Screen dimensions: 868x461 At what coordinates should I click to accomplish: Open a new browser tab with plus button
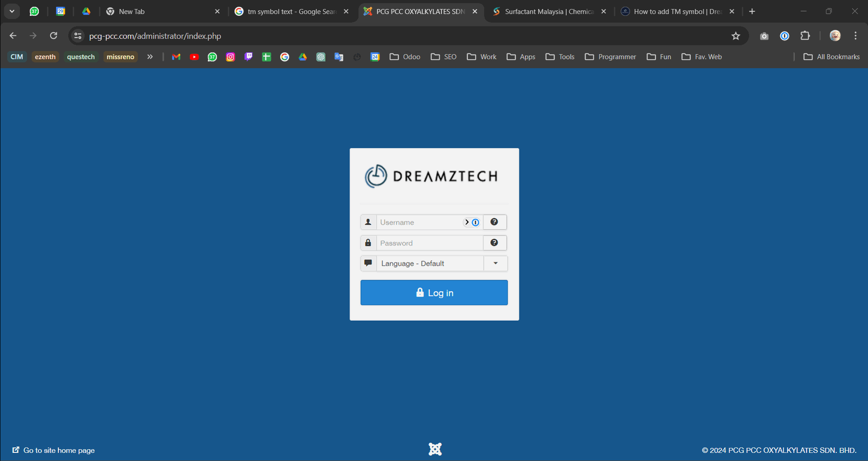coord(752,11)
